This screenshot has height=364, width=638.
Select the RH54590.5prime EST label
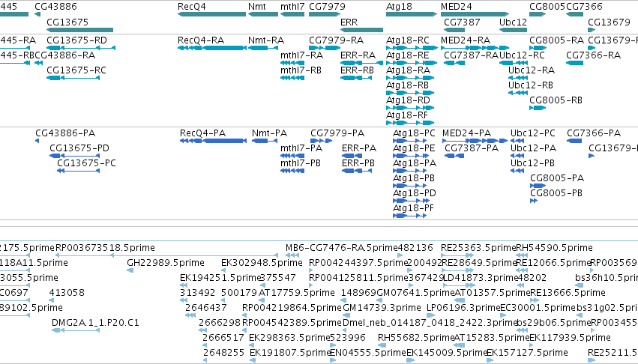point(554,248)
